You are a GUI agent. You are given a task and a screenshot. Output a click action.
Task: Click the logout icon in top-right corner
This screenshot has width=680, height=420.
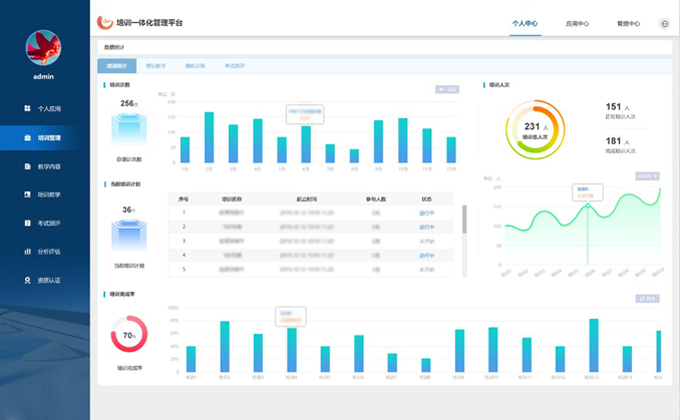[x=664, y=22]
